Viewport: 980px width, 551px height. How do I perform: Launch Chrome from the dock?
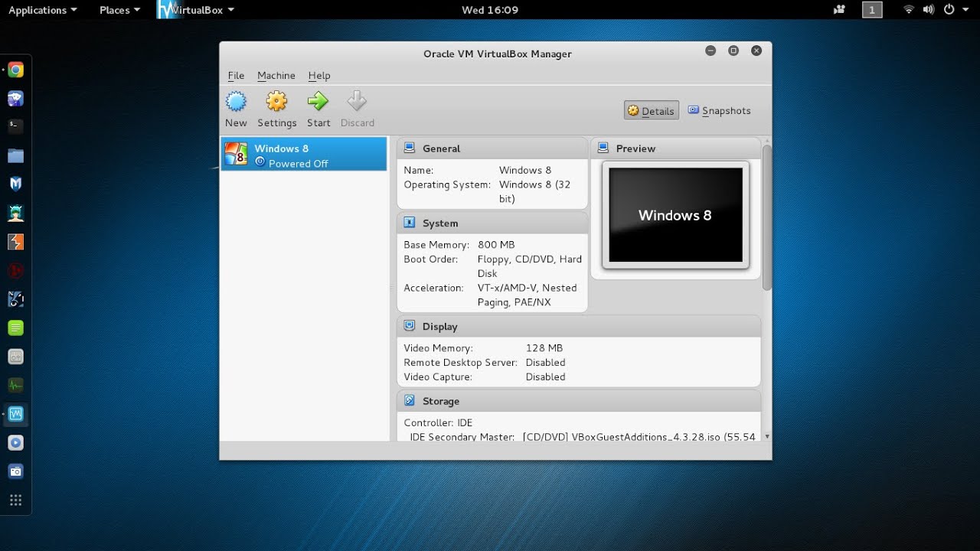pyautogui.click(x=15, y=70)
